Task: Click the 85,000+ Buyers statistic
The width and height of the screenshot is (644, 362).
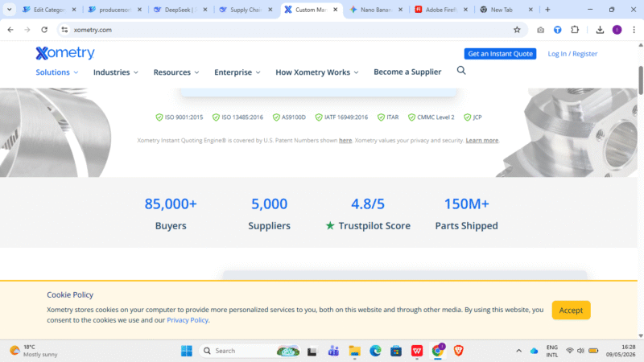Action: coord(171,214)
